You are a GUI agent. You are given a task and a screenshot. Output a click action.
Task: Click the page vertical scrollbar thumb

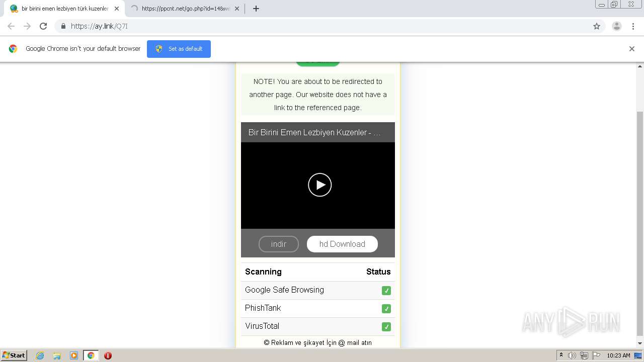(640, 224)
